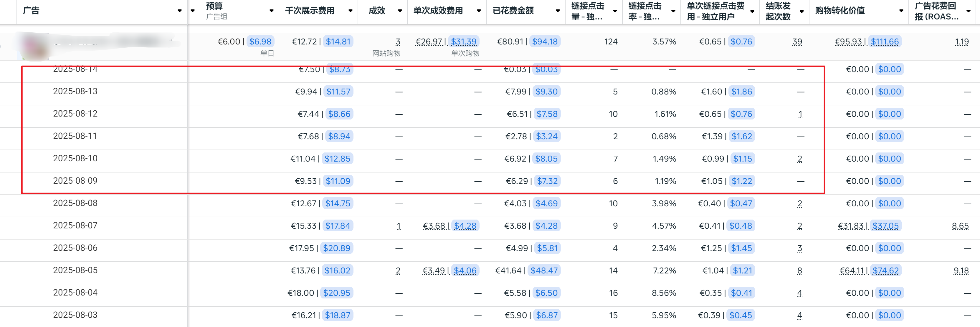The width and height of the screenshot is (980, 327).
Task: Open the 广告 column dropdown arrow
Action: (x=180, y=11)
